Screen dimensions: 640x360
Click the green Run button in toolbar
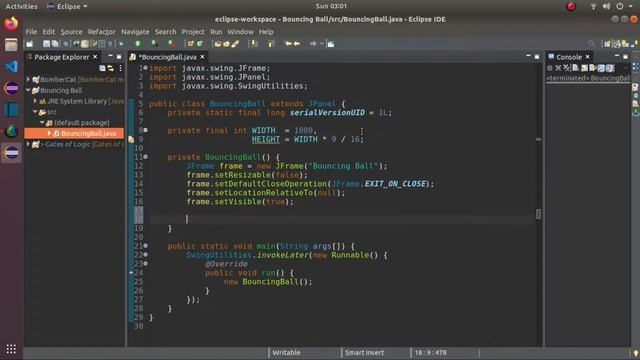(138, 44)
